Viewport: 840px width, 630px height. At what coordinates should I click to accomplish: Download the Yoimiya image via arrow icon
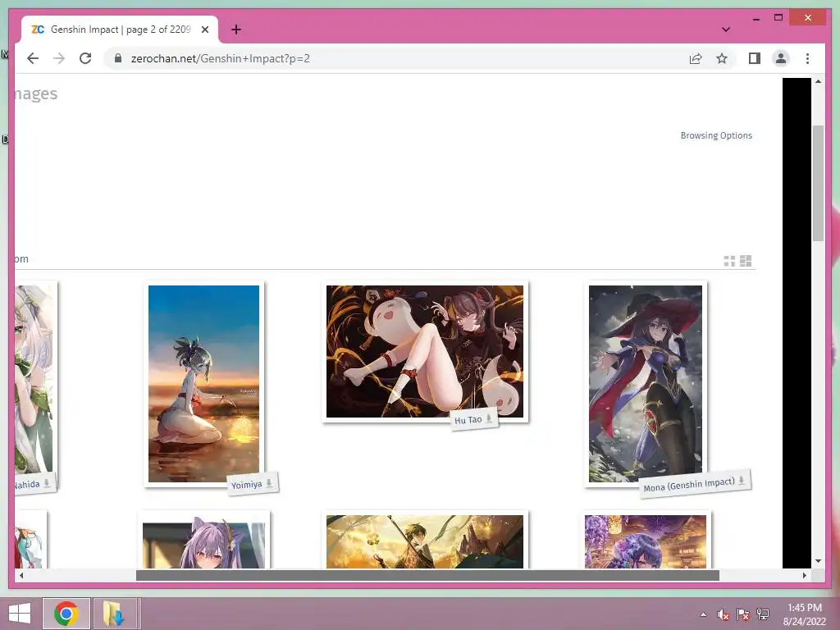tap(269, 482)
